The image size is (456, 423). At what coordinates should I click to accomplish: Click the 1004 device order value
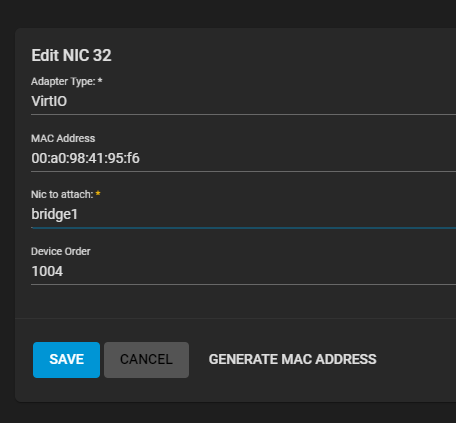click(47, 271)
